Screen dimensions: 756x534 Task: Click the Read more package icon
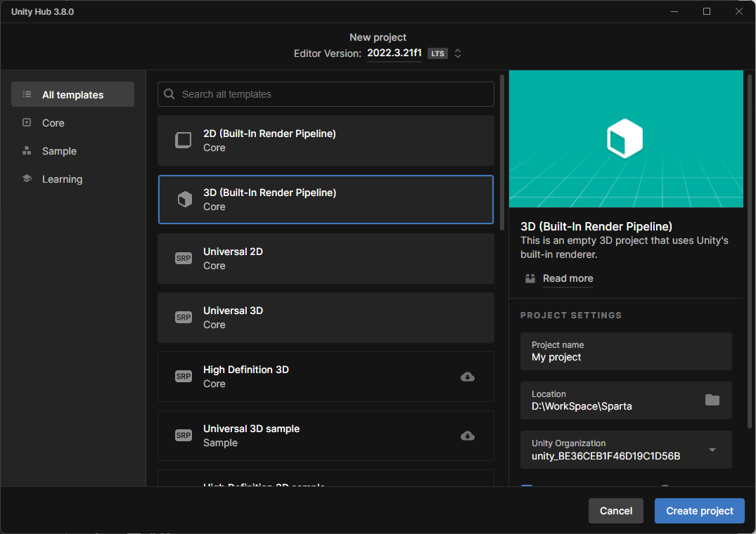[530, 278]
